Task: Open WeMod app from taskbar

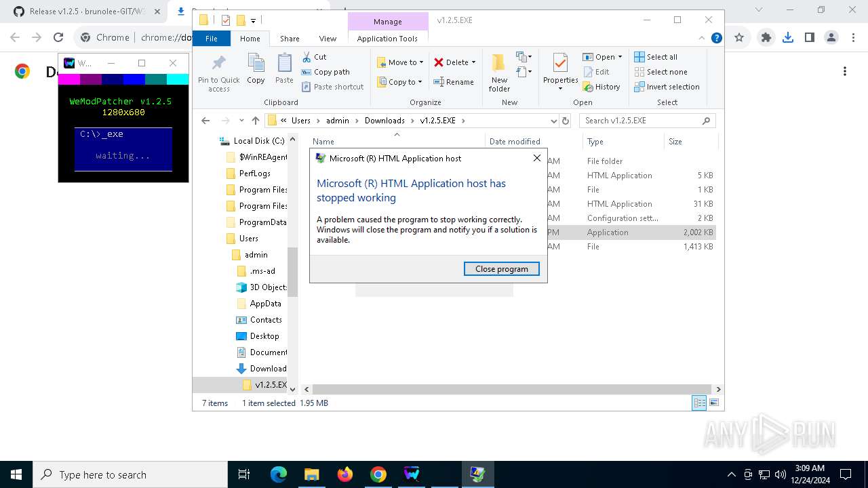Action: [x=412, y=474]
